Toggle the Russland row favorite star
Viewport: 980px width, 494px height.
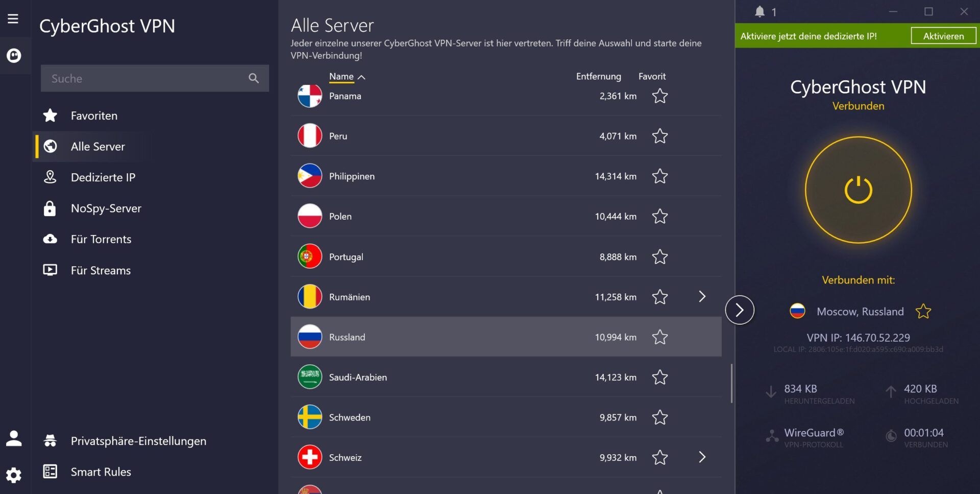point(660,337)
